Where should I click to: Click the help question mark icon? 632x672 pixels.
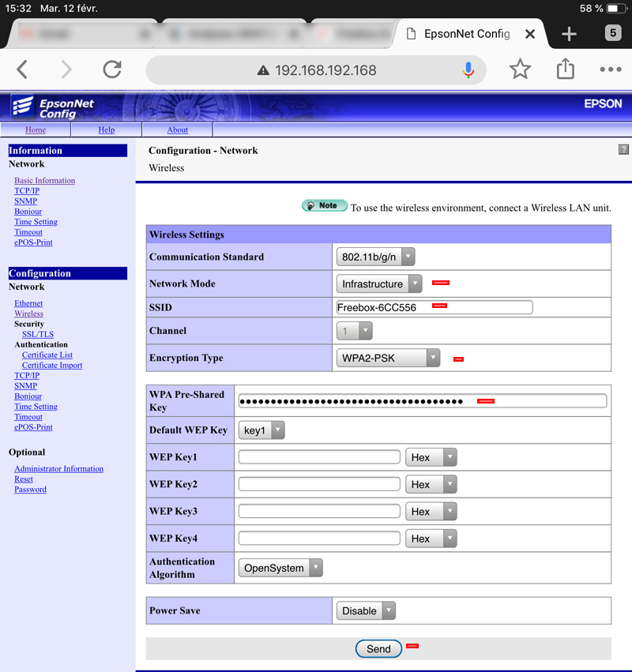pos(623,149)
